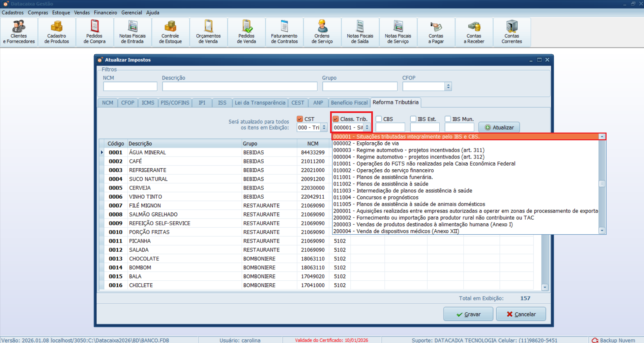The width and height of the screenshot is (644, 343).
Task: Open Cadastro de Produtos icon
Action: tap(57, 32)
